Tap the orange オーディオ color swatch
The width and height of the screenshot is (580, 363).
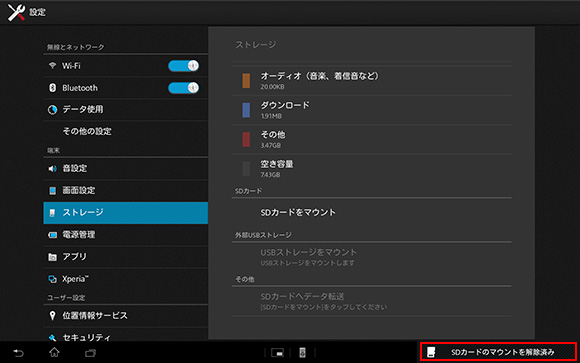click(246, 81)
